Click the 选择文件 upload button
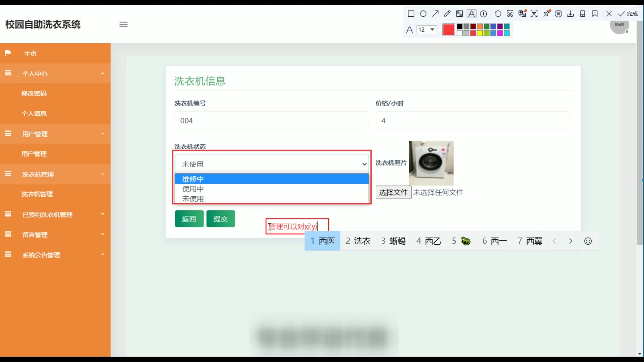This screenshot has height=362, width=644. [x=393, y=192]
